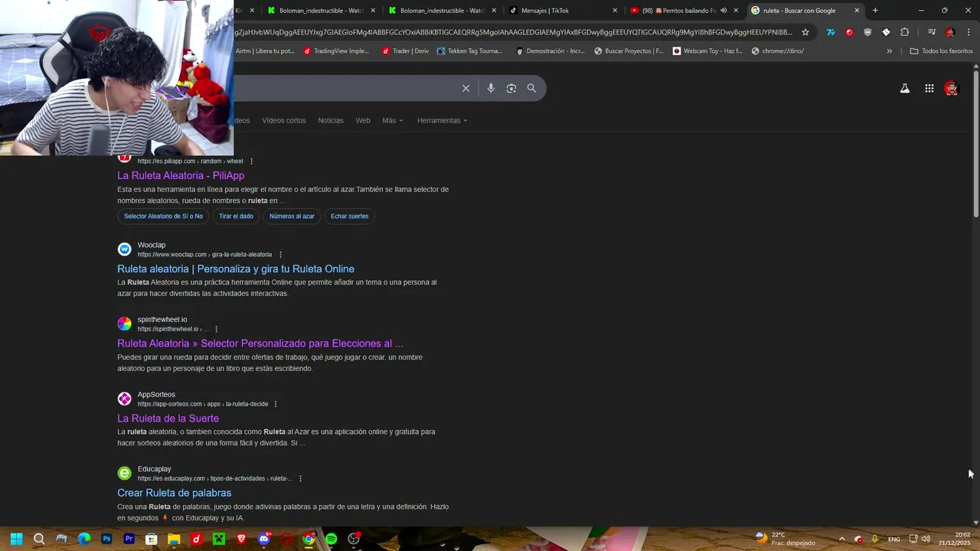The image size is (980, 551).
Task: Open the Minecraft icon in the taskbar
Action: (x=219, y=539)
